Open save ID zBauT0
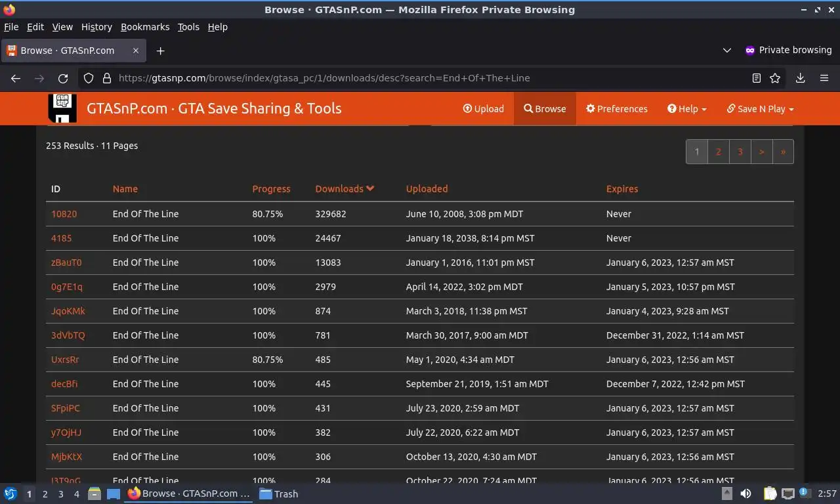 click(x=66, y=262)
